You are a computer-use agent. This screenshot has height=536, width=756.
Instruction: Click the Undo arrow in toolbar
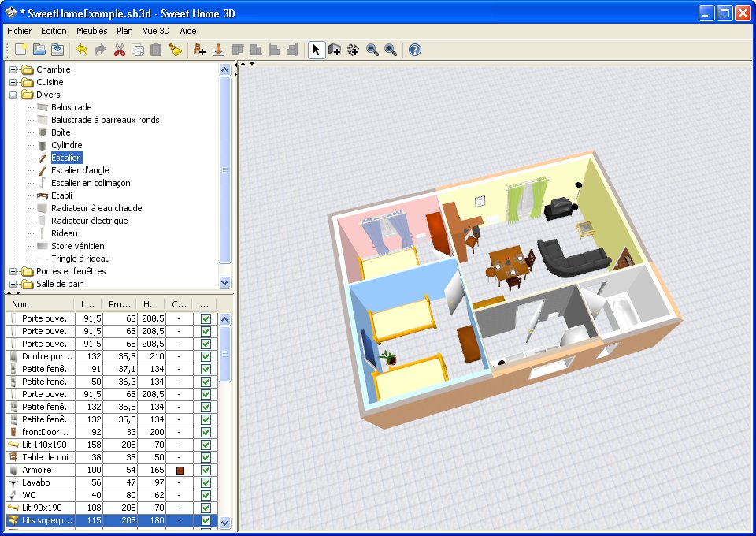coord(82,50)
